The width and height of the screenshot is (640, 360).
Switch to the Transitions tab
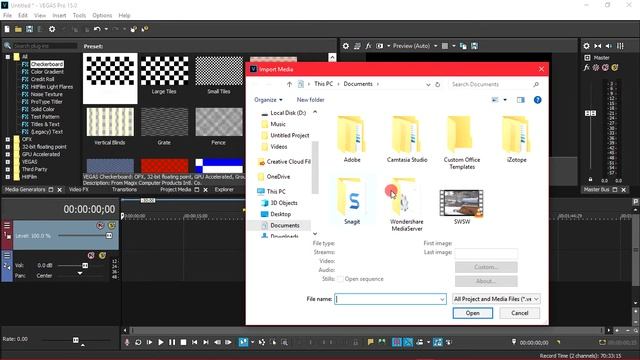[x=124, y=189]
